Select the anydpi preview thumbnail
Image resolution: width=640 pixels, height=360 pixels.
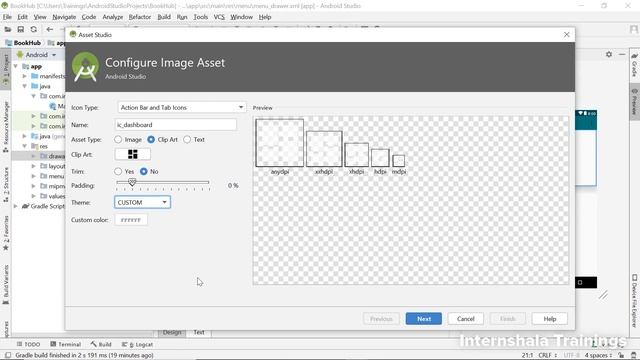tap(280, 143)
